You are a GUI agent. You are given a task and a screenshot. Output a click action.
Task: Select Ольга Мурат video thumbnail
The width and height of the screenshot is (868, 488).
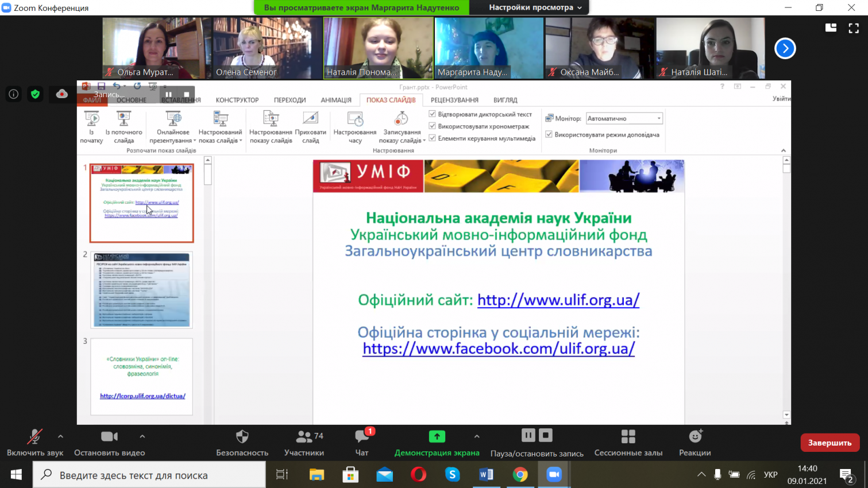click(156, 48)
